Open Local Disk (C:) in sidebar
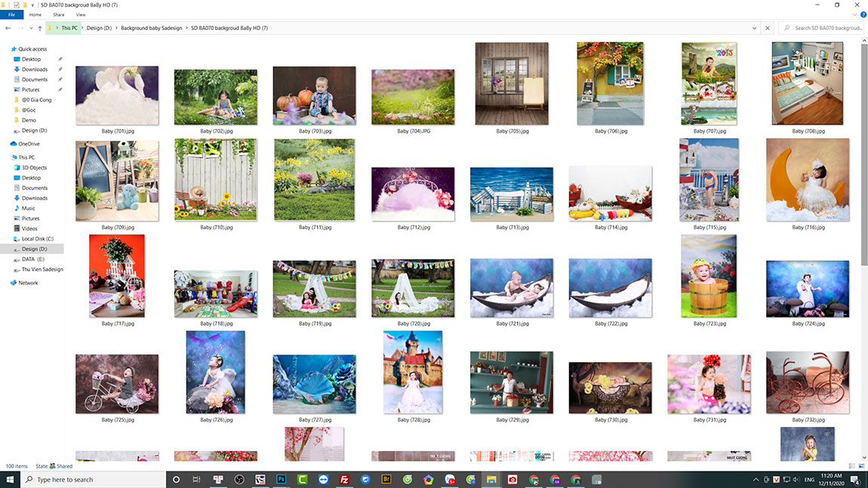The height and width of the screenshot is (488, 868). 37,238
